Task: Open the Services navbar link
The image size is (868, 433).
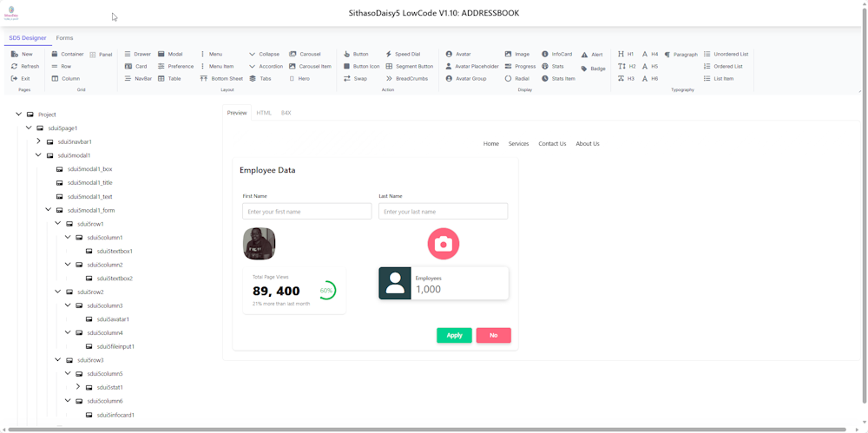Action: 519,143
